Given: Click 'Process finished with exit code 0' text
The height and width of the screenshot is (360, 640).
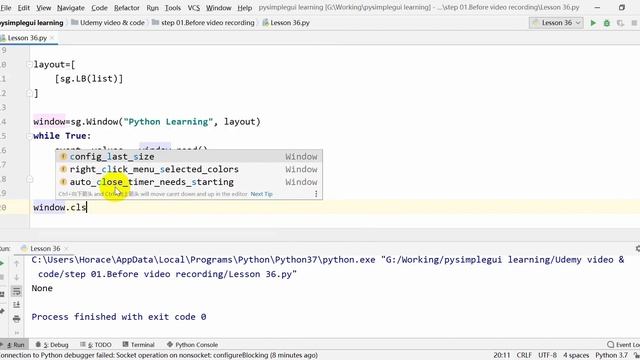Looking at the screenshot, I should (119, 317).
